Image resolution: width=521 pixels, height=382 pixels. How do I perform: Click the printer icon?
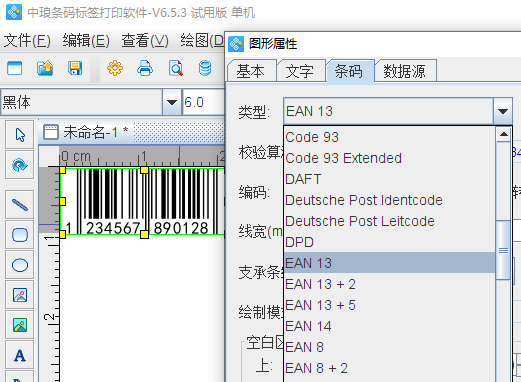coord(145,68)
